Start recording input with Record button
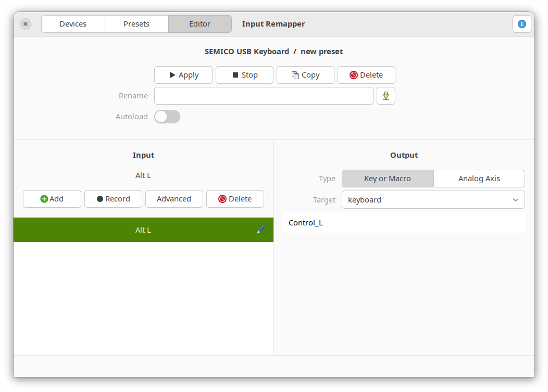Viewport: 548px width, 392px height. click(113, 199)
